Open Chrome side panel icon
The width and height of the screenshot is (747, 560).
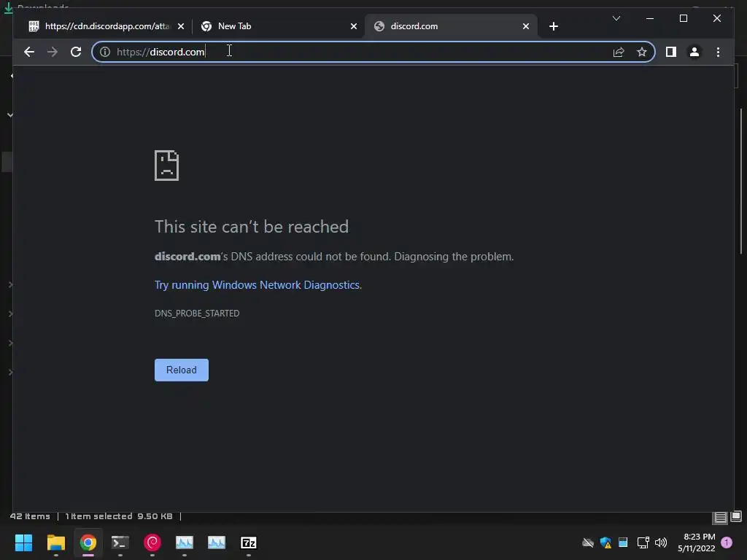(671, 52)
